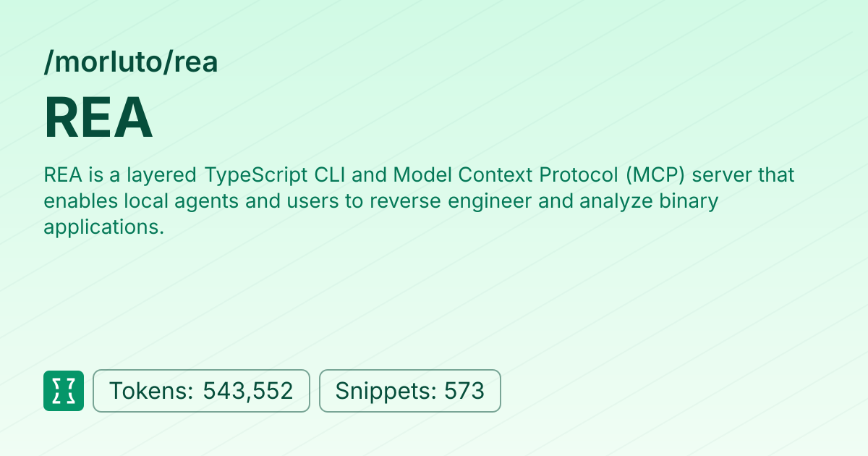Viewport: 868px width, 456px height.
Task: Click the number 543,552 in Tokens badge
Action: tap(248, 391)
